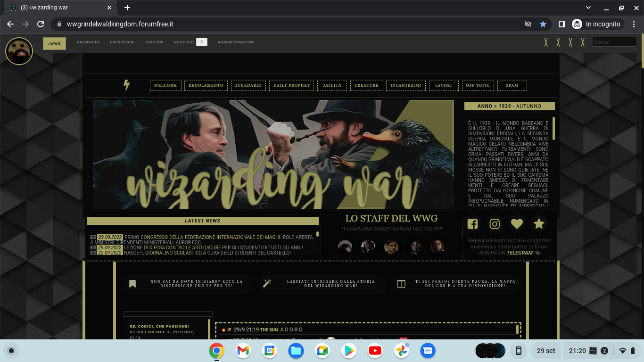Open Google Meet from the shelf
Viewport: 644px width, 362px height.
(322, 351)
